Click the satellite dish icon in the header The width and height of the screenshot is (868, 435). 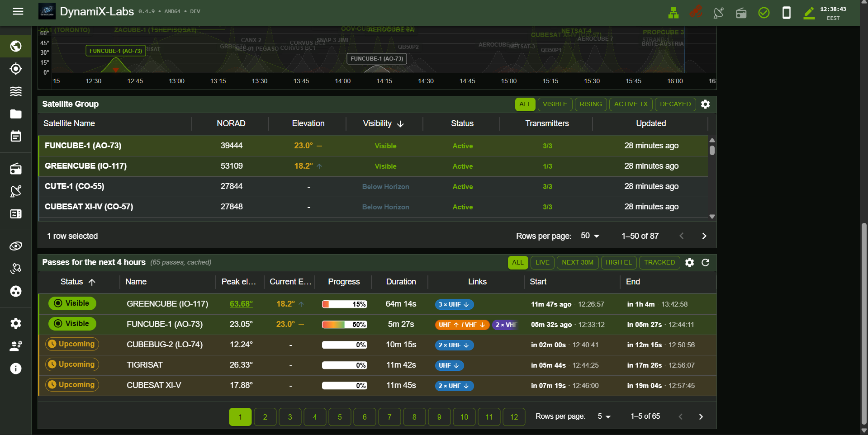[719, 13]
